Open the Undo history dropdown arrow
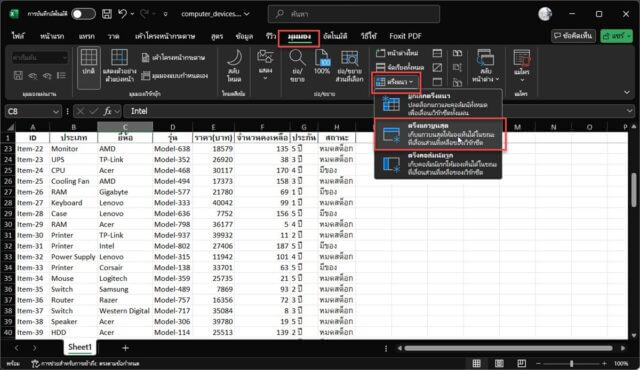640x370 pixels. coord(132,14)
